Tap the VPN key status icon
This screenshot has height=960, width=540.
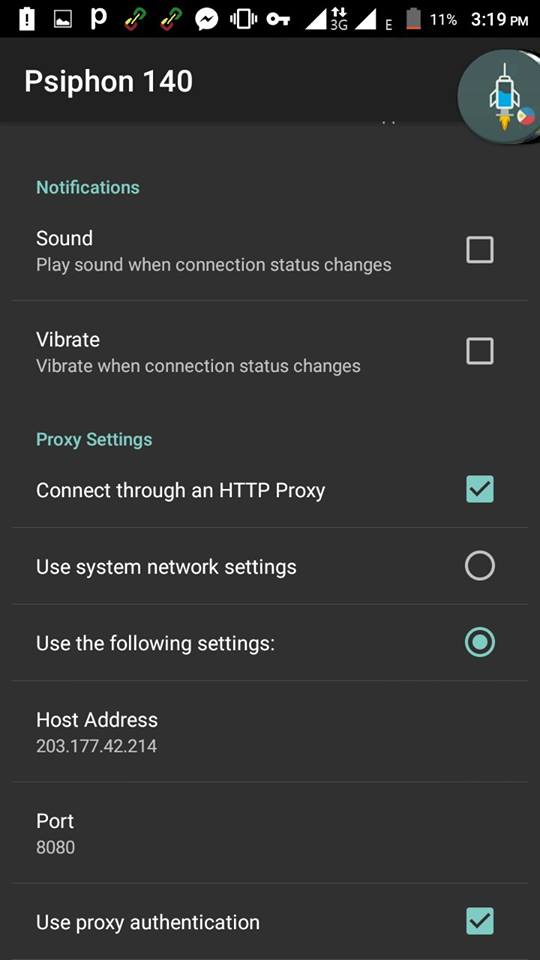(x=277, y=19)
